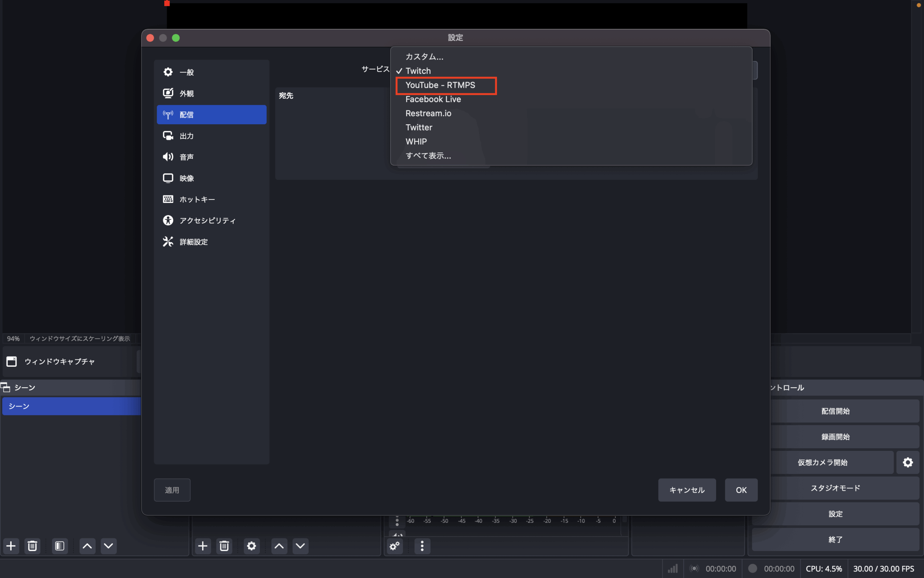Select Twitter as streaming service
Screen dimensions: 924x578
pyautogui.click(x=571, y=127)
